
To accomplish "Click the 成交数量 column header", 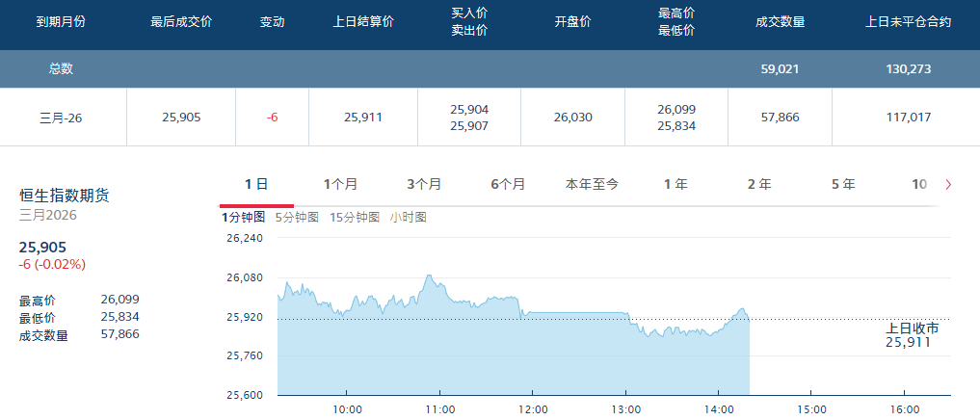I will pos(780,22).
